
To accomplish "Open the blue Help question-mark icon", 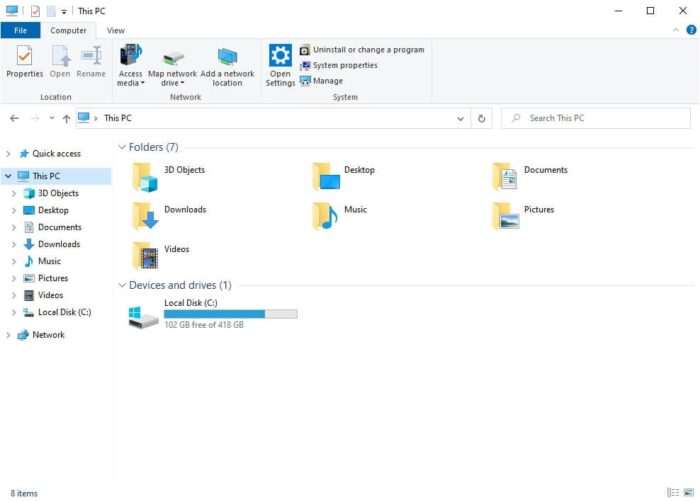I will coord(691,30).
